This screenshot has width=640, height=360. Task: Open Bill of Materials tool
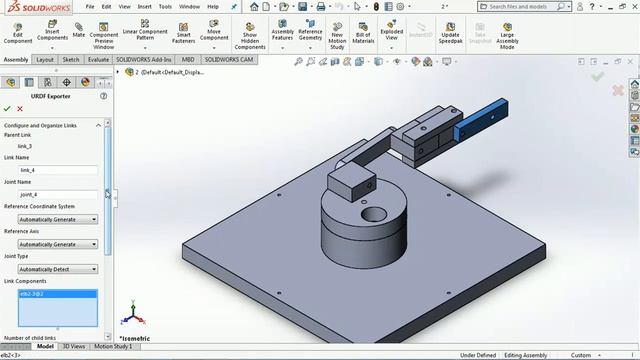[363, 33]
